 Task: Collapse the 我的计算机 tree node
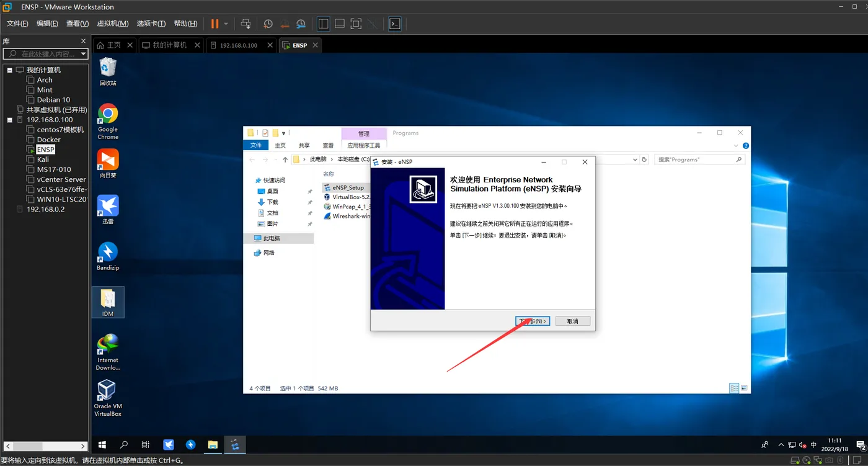(x=10, y=70)
